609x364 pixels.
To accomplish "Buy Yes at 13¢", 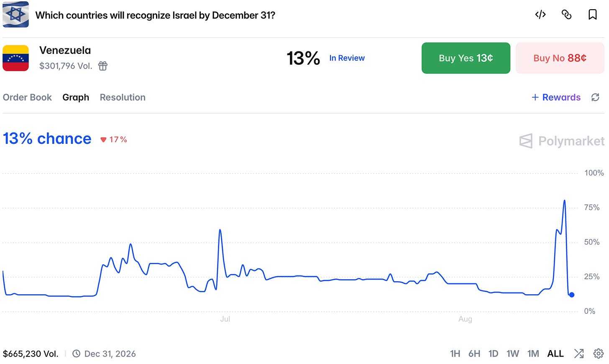I will [466, 58].
